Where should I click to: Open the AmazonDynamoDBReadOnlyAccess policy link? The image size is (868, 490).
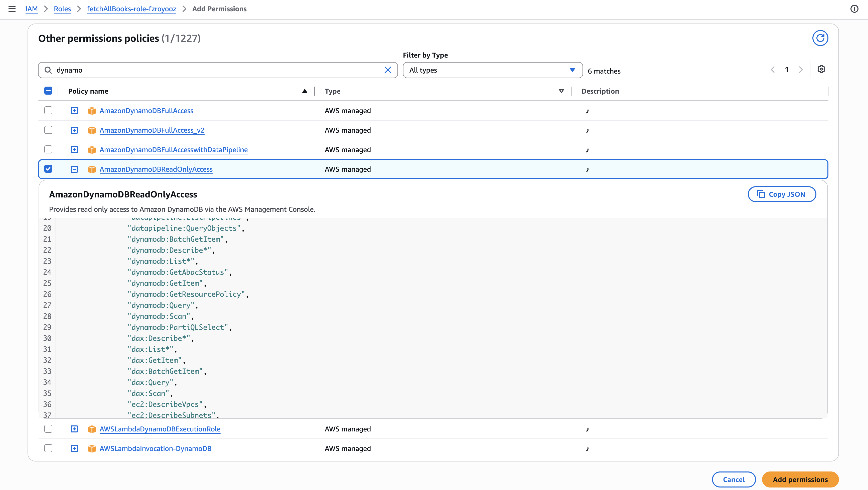156,169
